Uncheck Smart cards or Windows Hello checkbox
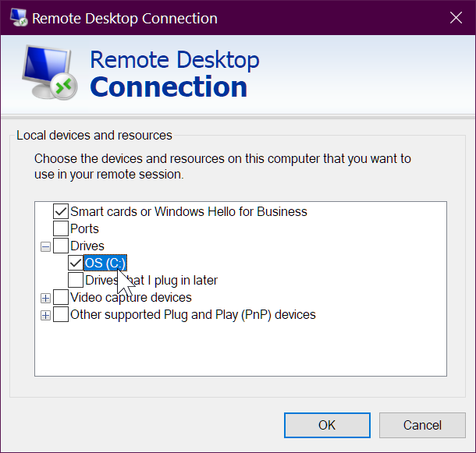476x453 pixels. pyautogui.click(x=61, y=211)
